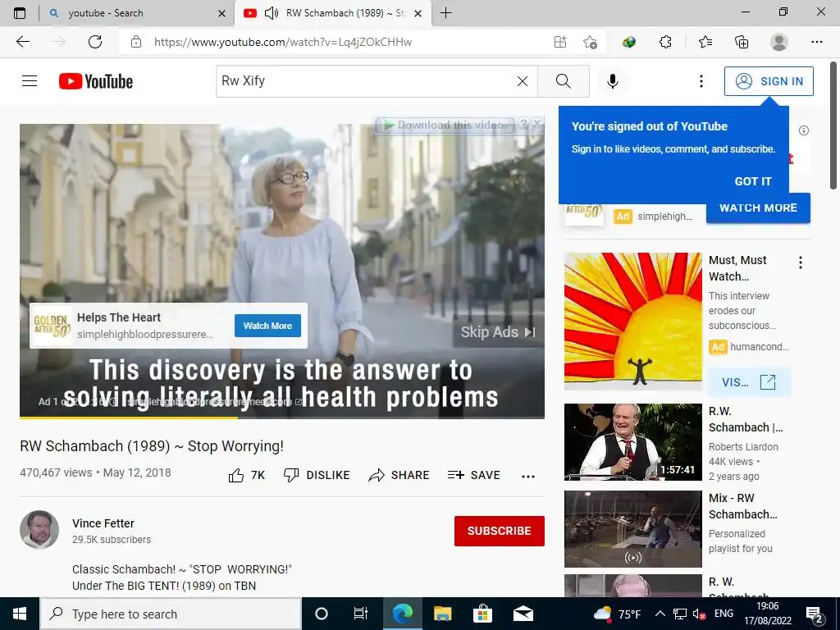
Task: Click the ad progress bar of the video
Action: pyautogui.click(x=282, y=418)
